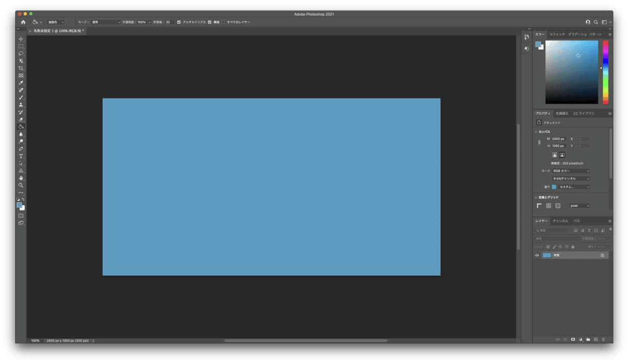
Task: Select the Path Selection tool
Action: click(21, 163)
